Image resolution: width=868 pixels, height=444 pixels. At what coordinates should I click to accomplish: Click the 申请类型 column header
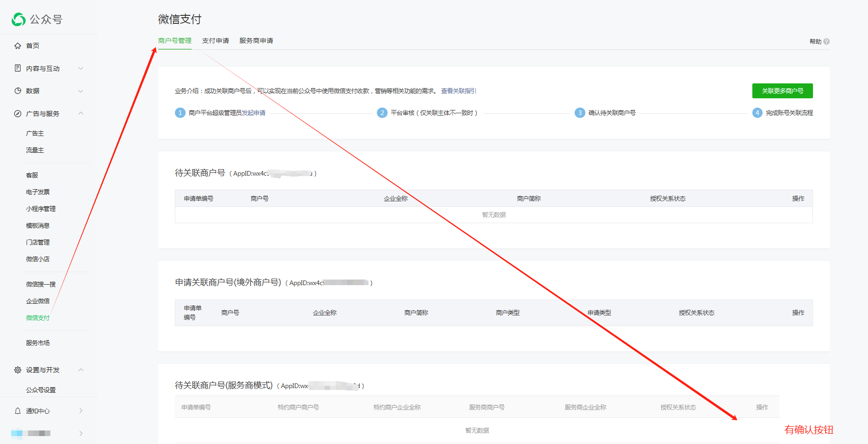click(599, 313)
